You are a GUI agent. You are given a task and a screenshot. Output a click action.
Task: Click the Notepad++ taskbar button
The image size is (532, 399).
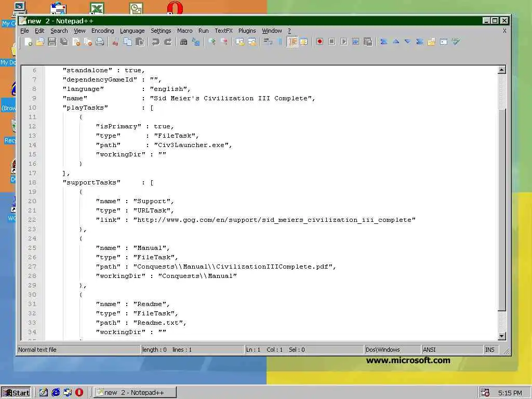tap(135, 393)
